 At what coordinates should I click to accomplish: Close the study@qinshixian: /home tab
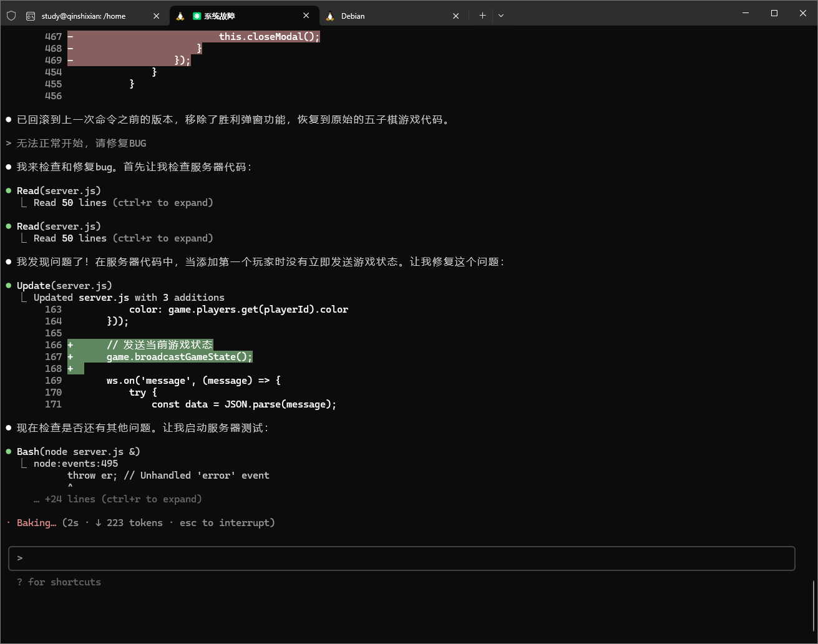[156, 16]
